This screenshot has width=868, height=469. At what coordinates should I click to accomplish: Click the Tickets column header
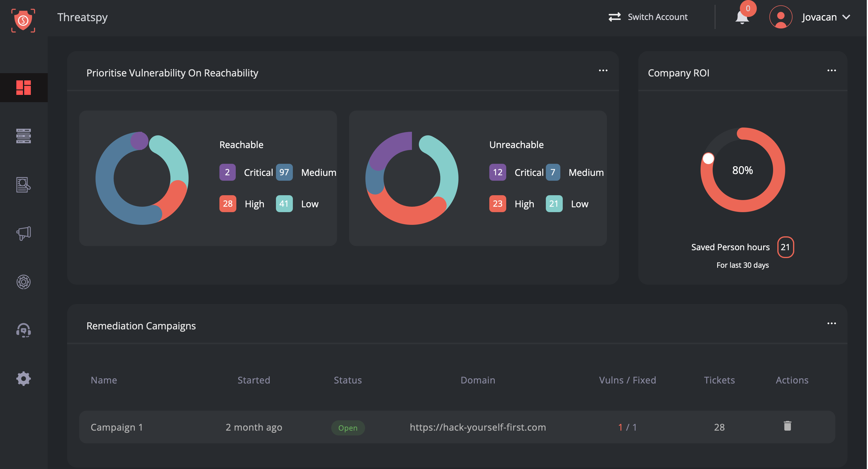pos(719,380)
